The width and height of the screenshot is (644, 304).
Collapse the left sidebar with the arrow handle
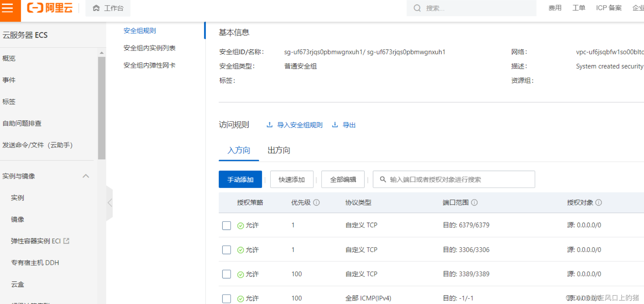[110, 203]
